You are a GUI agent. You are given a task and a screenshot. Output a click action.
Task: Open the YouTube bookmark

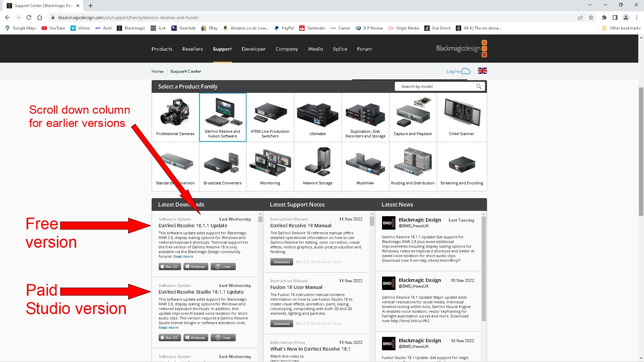53,28
